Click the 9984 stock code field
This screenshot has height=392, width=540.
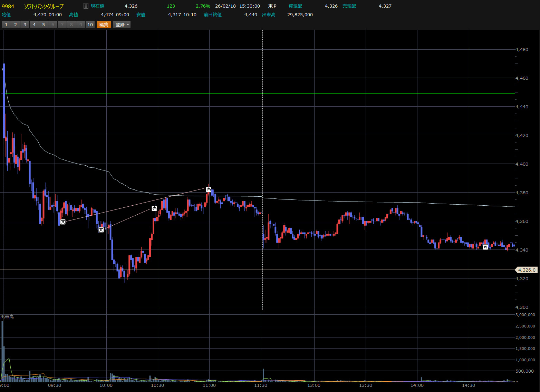click(8, 6)
